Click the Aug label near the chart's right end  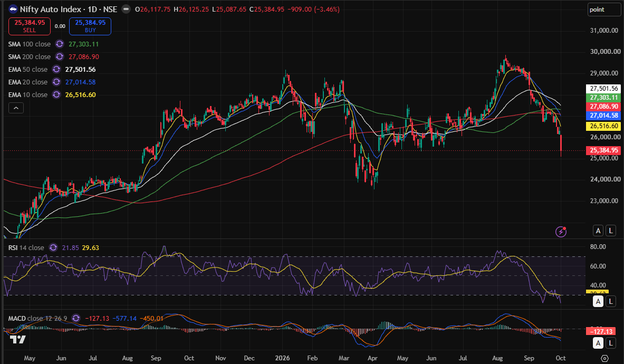[x=497, y=358]
